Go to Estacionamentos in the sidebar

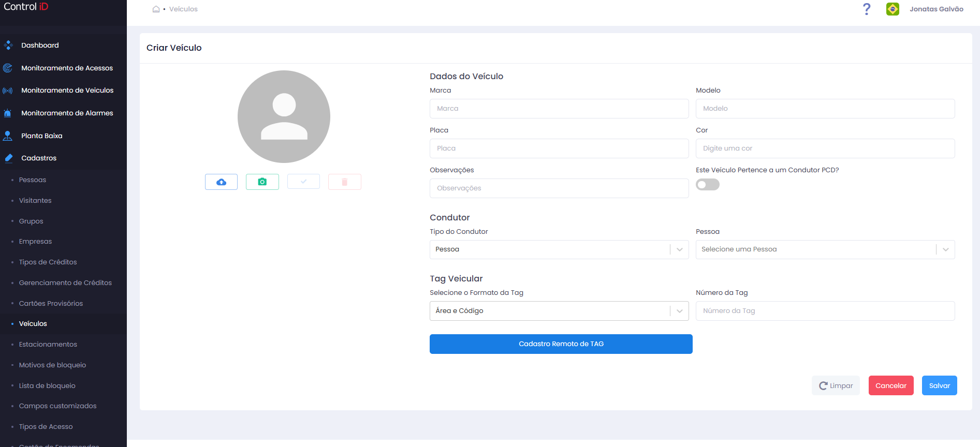48,345
